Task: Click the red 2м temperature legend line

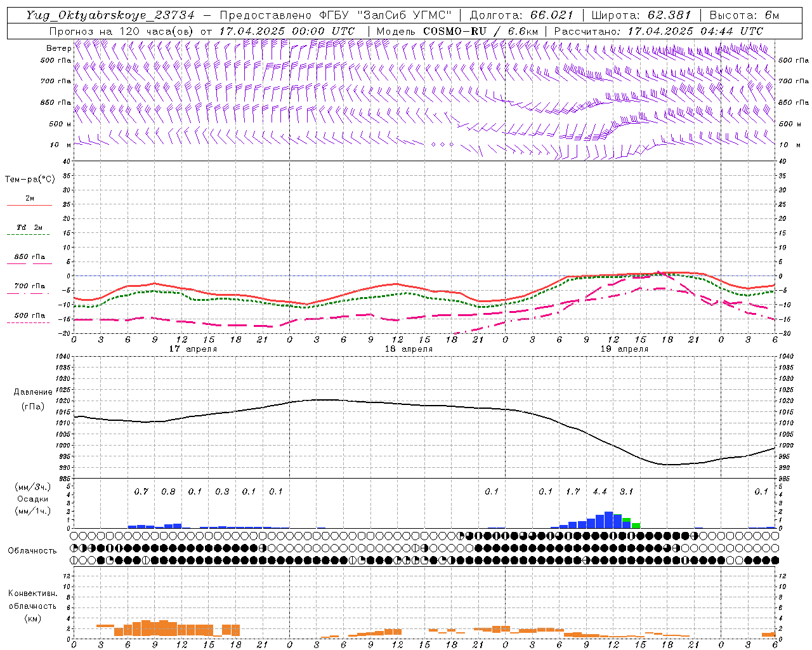Action: click(29, 205)
